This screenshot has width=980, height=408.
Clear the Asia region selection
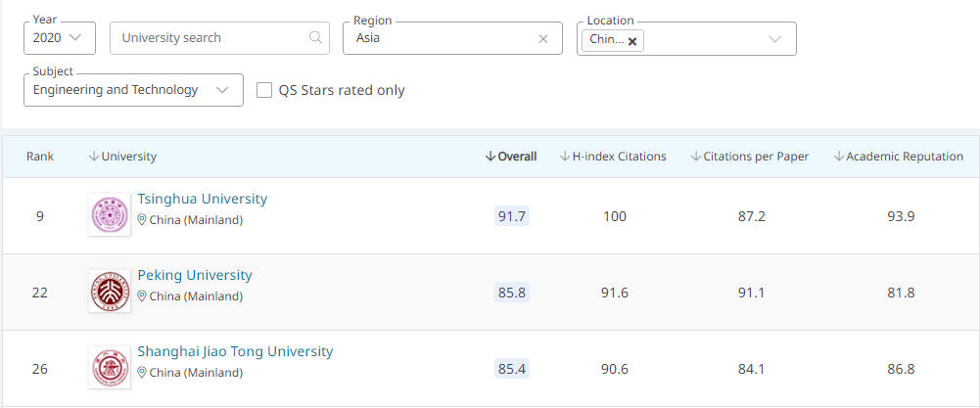point(543,39)
